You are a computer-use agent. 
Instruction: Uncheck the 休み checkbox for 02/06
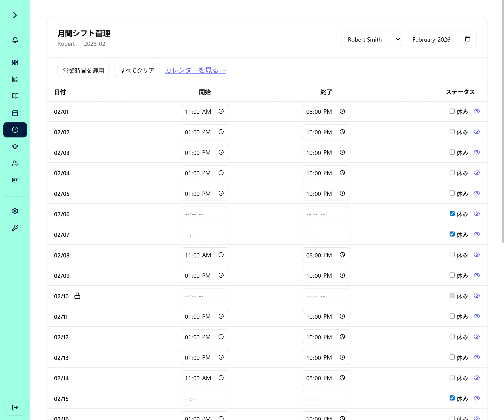tap(452, 214)
